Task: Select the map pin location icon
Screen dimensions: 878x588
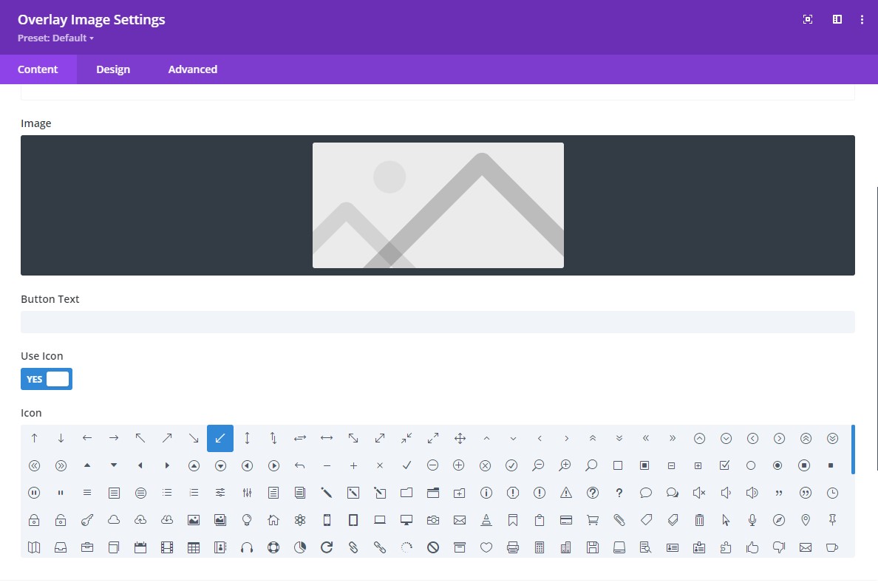Action: [x=806, y=520]
